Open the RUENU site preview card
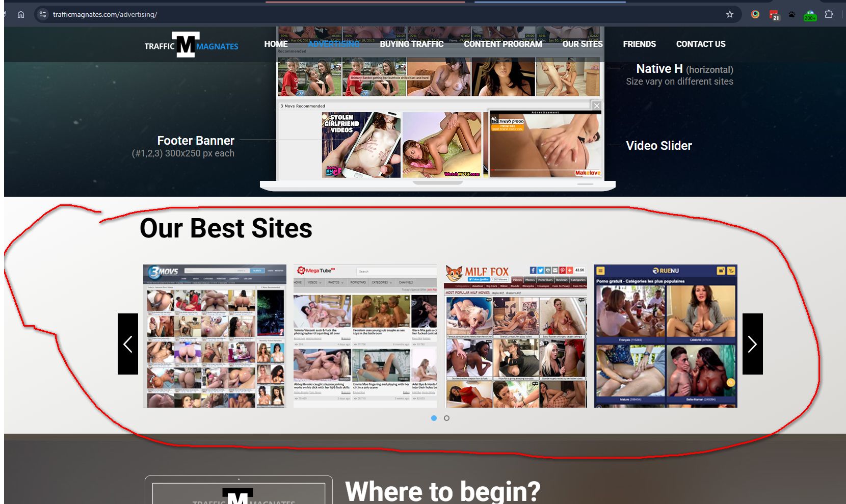846x504 pixels. [x=666, y=336]
